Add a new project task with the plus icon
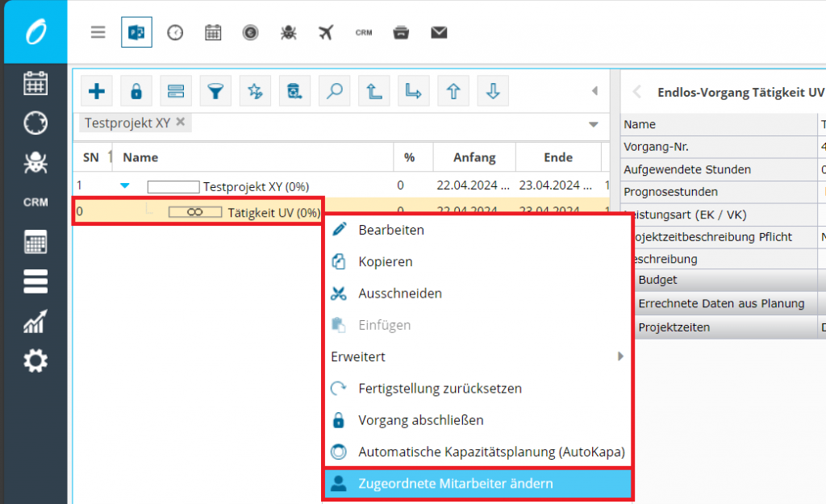Viewport: 826px width, 504px height. pyautogui.click(x=96, y=90)
